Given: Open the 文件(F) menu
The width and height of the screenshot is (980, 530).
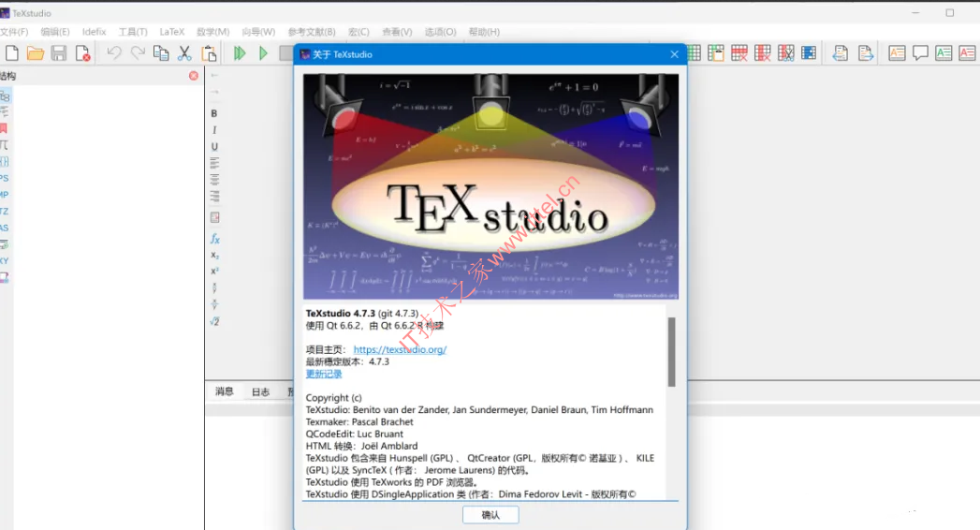Looking at the screenshot, I should pyautogui.click(x=14, y=32).
